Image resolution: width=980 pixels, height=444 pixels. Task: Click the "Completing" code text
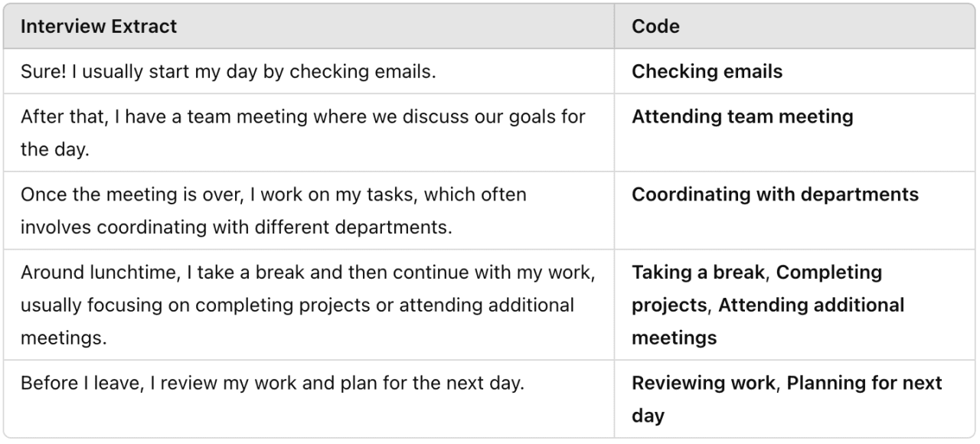pyautogui.click(x=829, y=273)
